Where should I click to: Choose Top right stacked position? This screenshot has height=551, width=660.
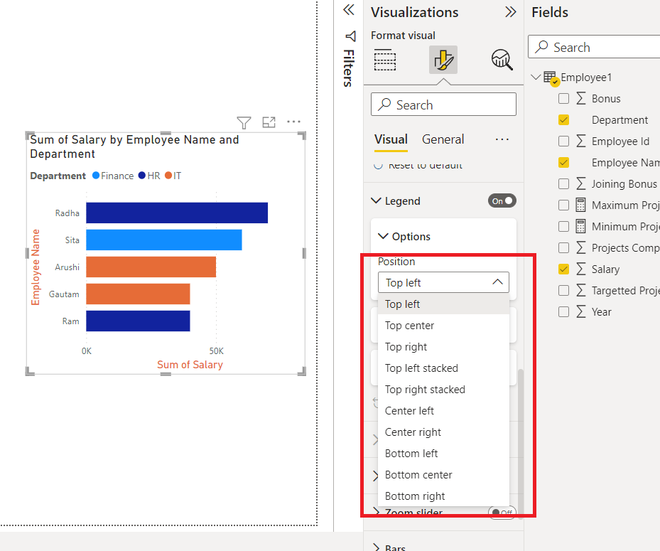coord(444,389)
